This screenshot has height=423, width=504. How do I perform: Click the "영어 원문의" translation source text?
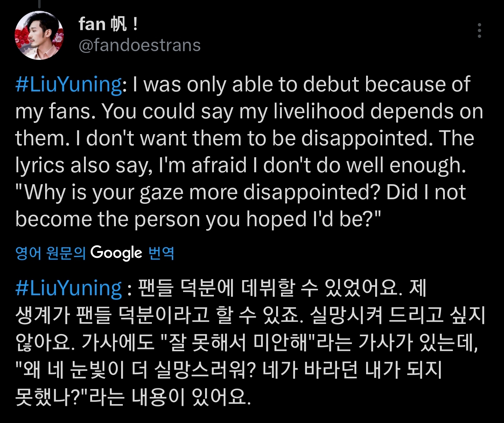[50, 253]
